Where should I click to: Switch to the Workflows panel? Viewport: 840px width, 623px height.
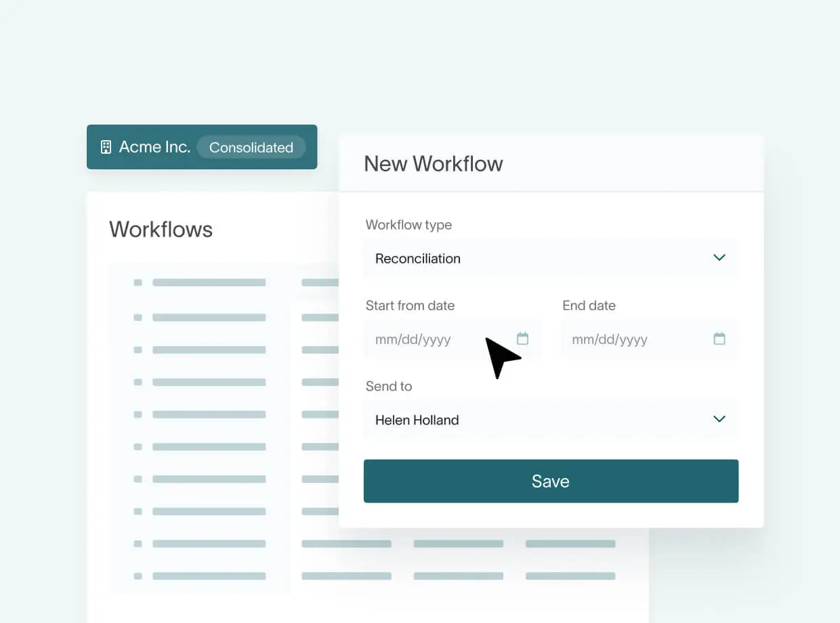pyautogui.click(x=161, y=230)
